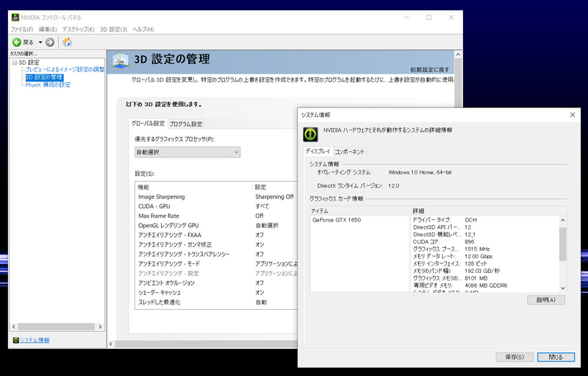Switch to ディスプレイ tab in system info
588x376 pixels.
(x=318, y=151)
